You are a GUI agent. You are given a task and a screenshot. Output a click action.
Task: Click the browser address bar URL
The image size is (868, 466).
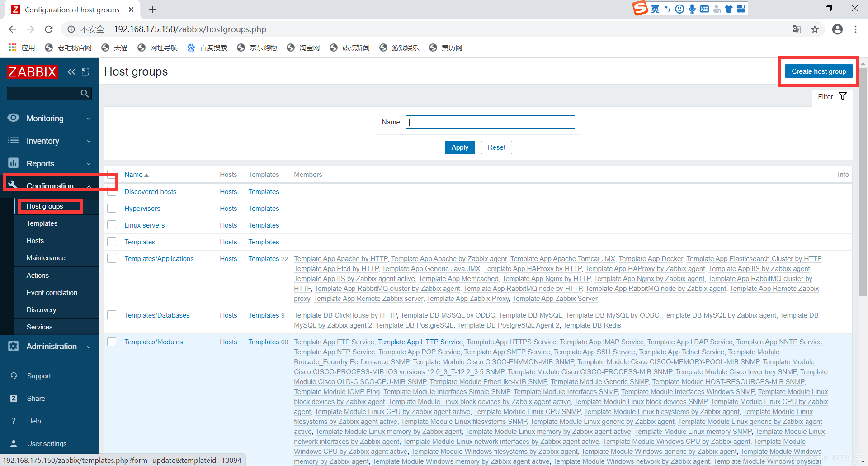(x=190, y=29)
